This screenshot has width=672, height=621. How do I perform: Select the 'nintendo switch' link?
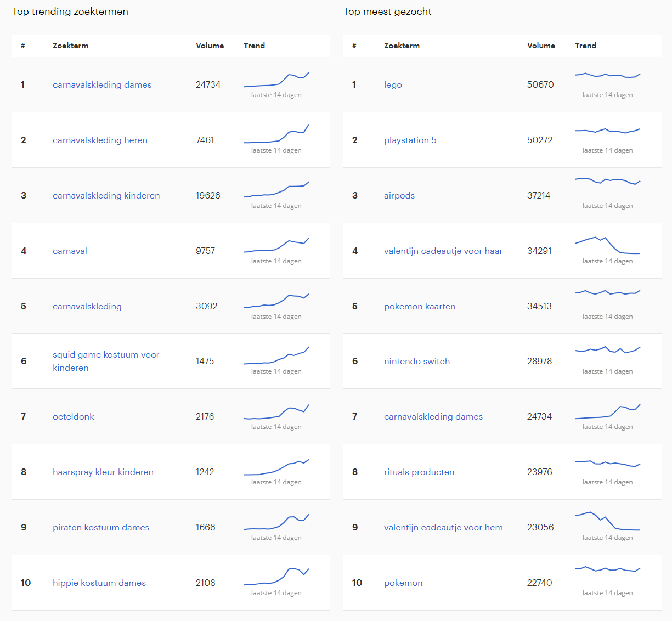pyautogui.click(x=416, y=362)
